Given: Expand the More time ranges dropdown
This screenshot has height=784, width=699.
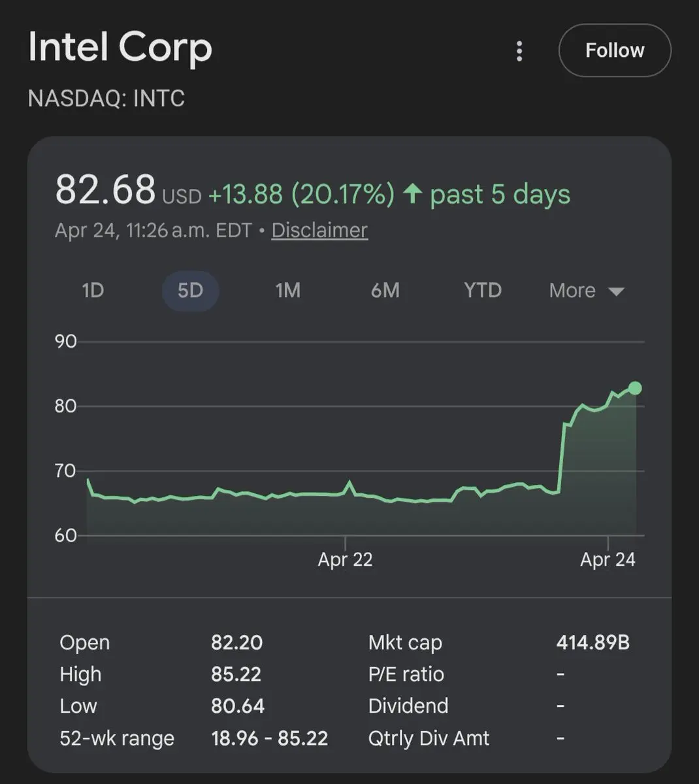Looking at the screenshot, I should 586,290.
